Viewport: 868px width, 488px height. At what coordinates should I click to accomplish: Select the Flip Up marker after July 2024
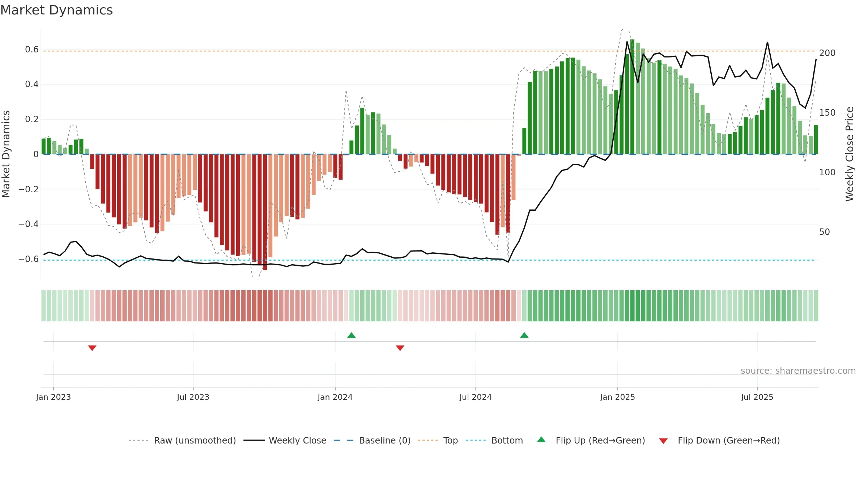point(524,335)
